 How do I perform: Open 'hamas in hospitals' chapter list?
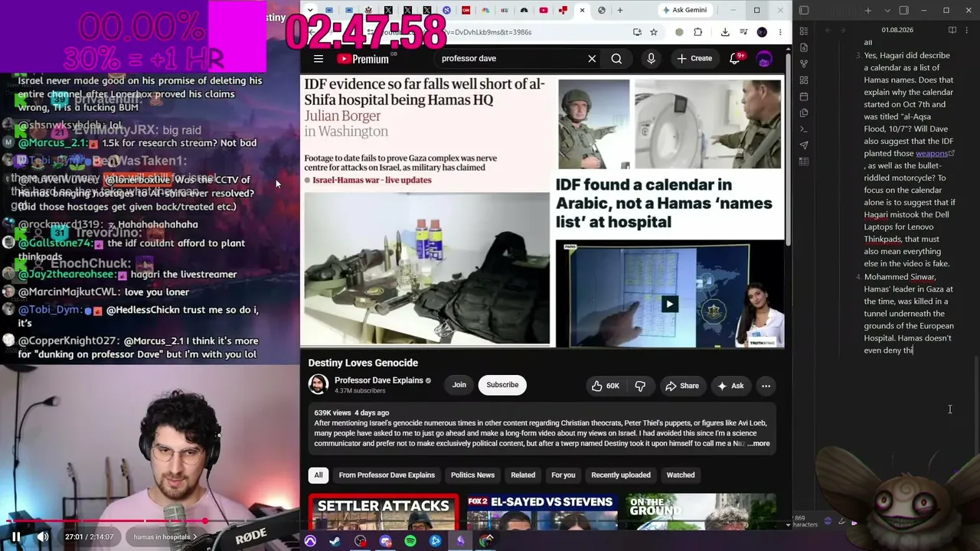click(165, 536)
